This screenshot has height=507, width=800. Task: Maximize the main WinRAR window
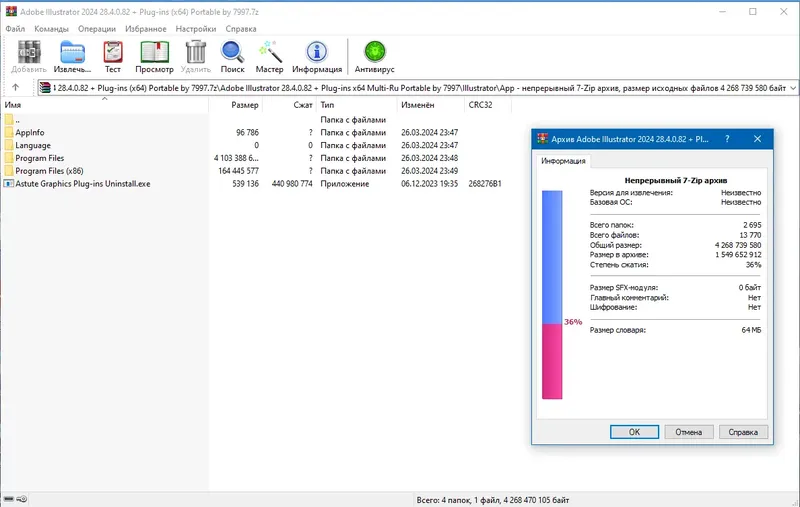click(753, 11)
